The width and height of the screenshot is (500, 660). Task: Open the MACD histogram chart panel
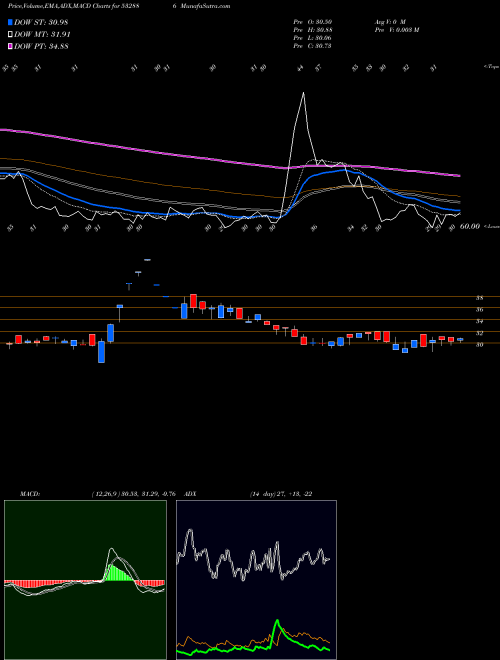pyautogui.click(x=85, y=580)
